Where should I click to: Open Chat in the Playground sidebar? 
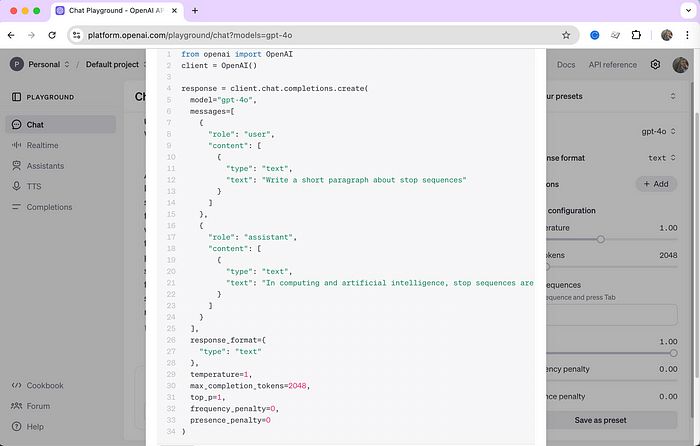point(34,125)
